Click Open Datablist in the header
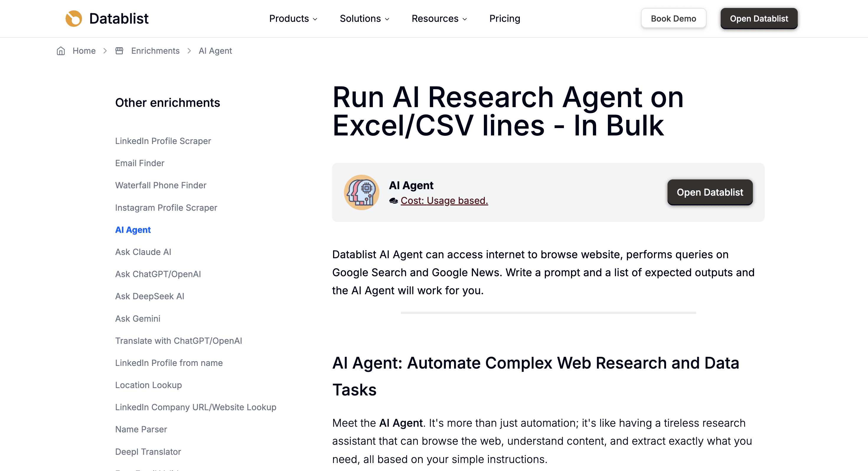868x471 pixels. tap(758, 19)
